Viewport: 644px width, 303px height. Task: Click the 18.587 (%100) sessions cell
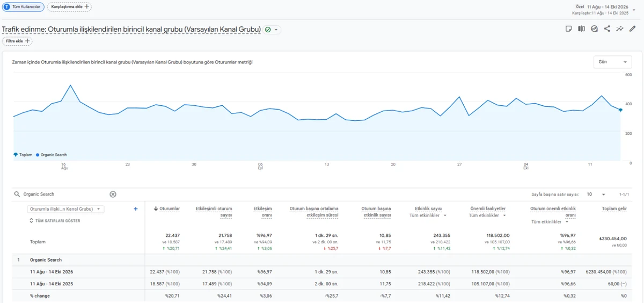(x=165, y=284)
